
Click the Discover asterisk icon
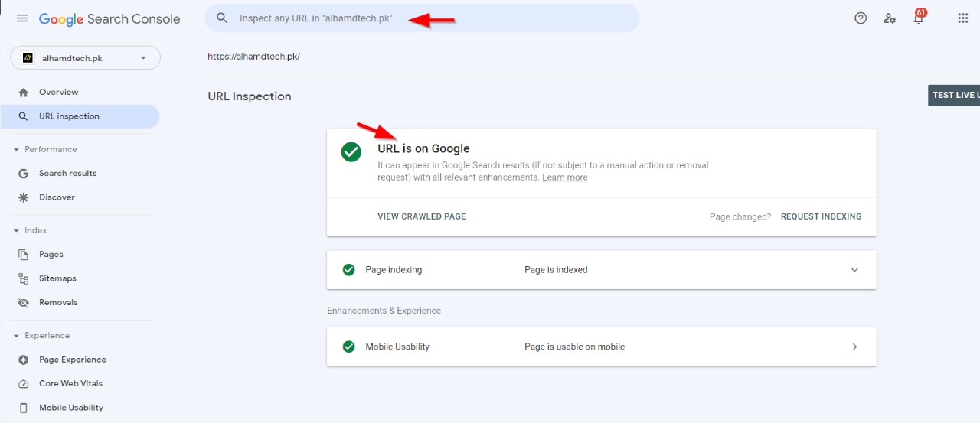tap(24, 197)
